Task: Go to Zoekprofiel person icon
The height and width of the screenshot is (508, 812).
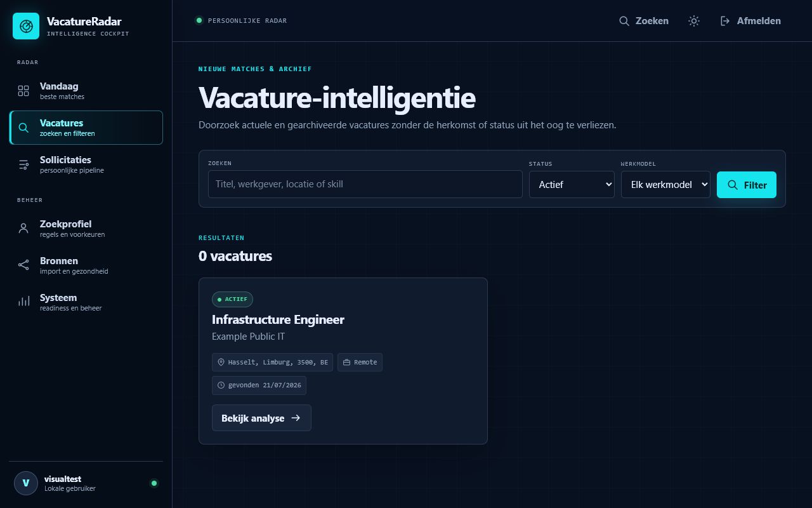Action: click(x=23, y=229)
